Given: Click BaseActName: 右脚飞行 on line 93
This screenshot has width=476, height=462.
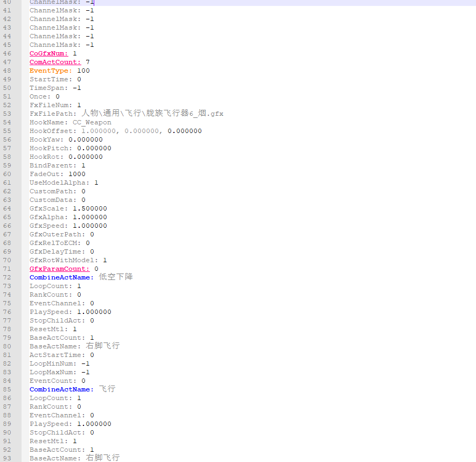Looking at the screenshot, I should pos(75,458).
